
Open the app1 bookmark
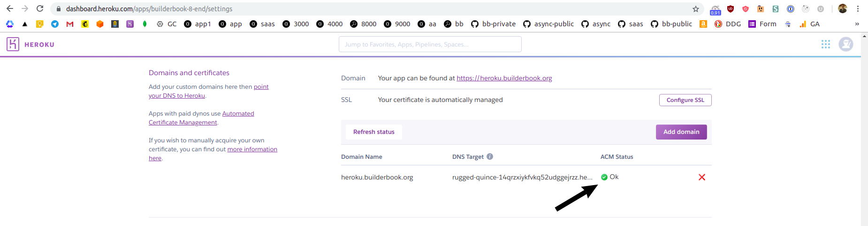(x=198, y=24)
